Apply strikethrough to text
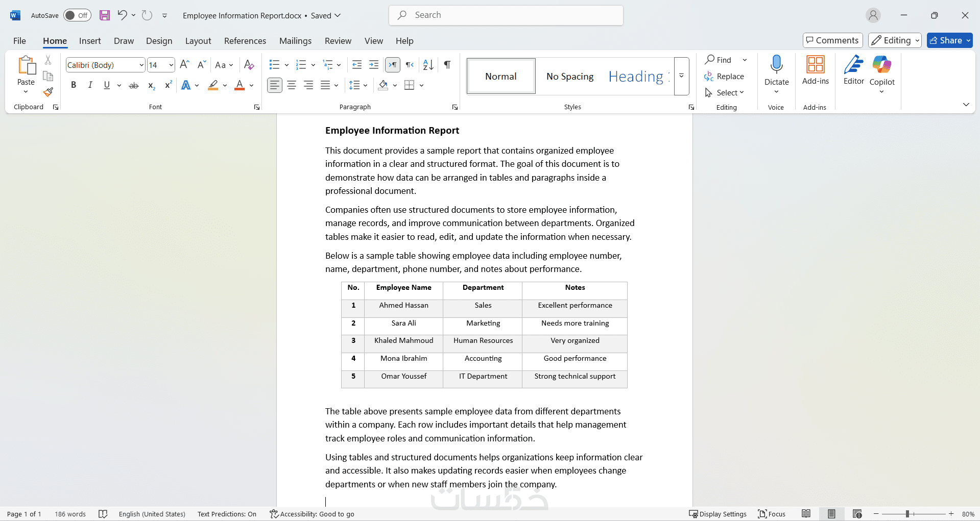Image resolution: width=980 pixels, height=521 pixels. coord(134,85)
